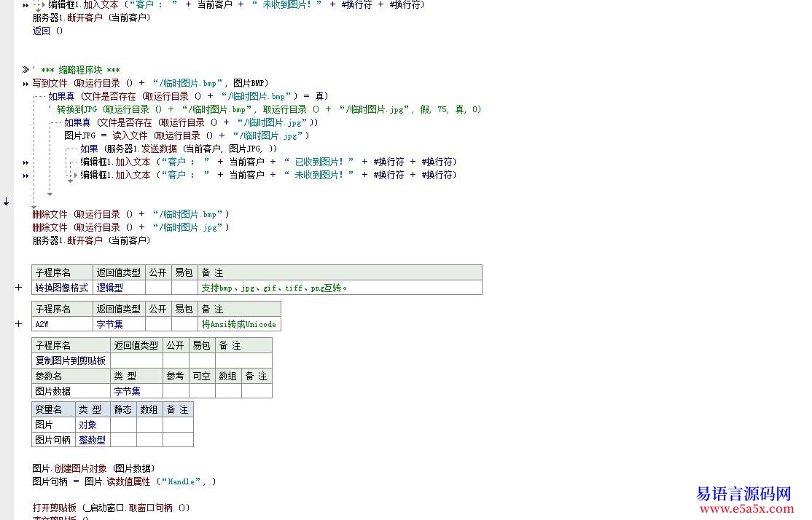Select the 逻辑型 return type cell
This screenshot has width=812, height=520.
point(119,288)
